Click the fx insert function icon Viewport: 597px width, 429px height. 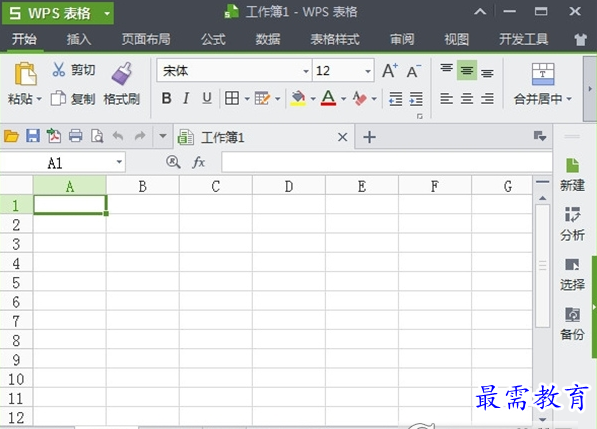pos(198,163)
